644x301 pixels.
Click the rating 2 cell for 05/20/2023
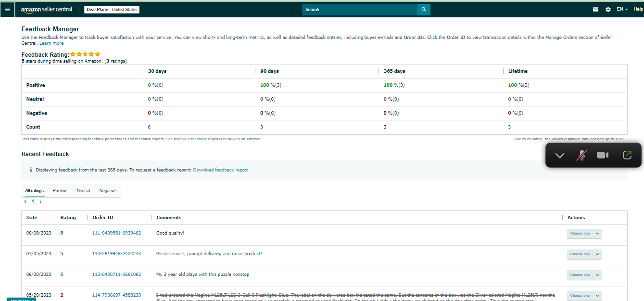62,295
